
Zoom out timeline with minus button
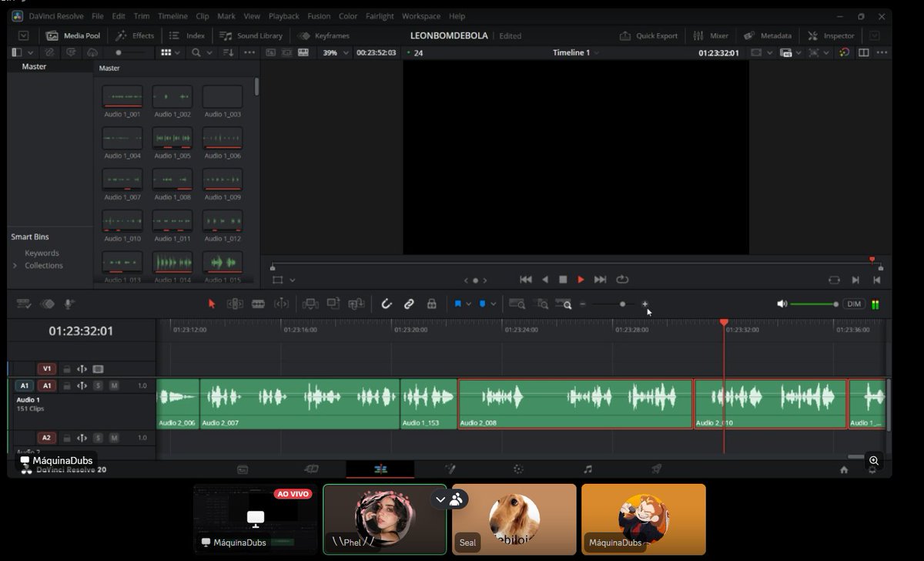tap(583, 304)
